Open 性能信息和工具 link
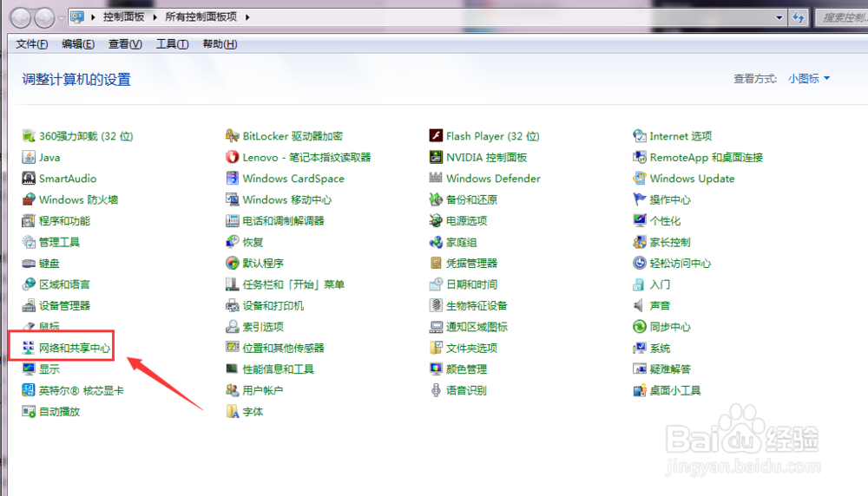The width and height of the screenshot is (868, 496). click(x=278, y=369)
